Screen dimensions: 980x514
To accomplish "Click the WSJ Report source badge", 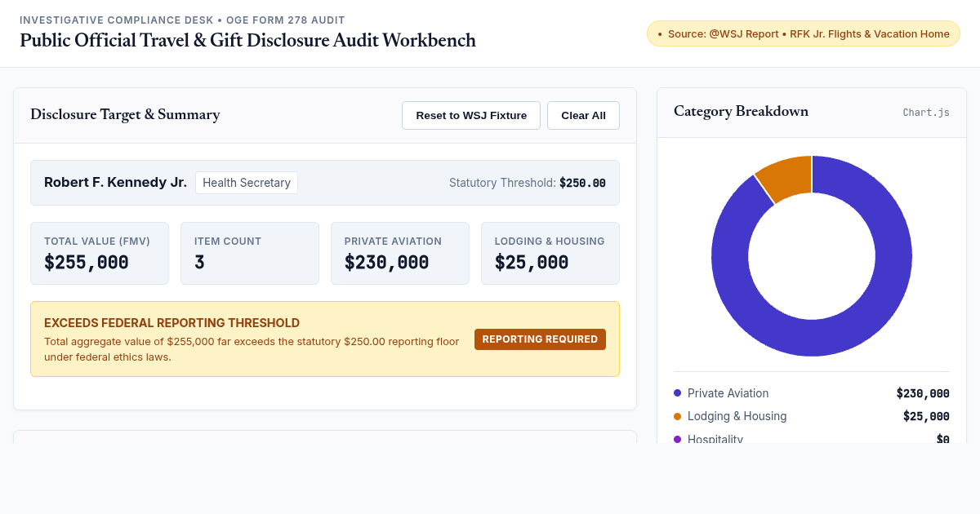I will [804, 33].
